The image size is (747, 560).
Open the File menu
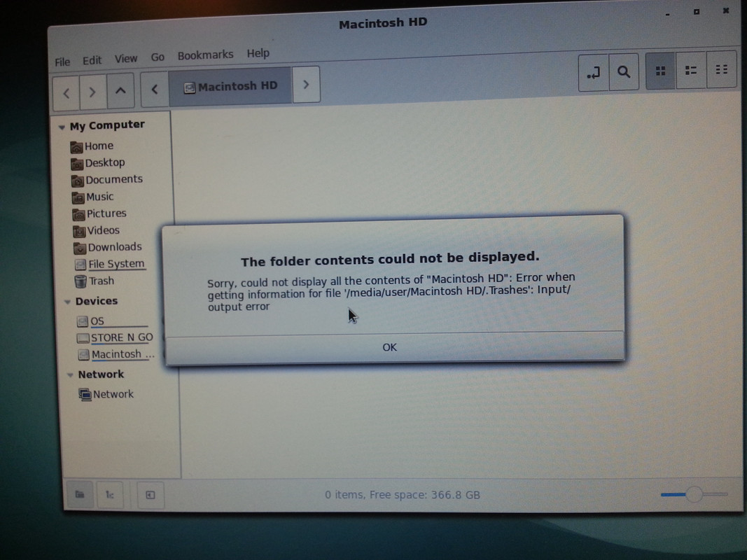(x=62, y=62)
